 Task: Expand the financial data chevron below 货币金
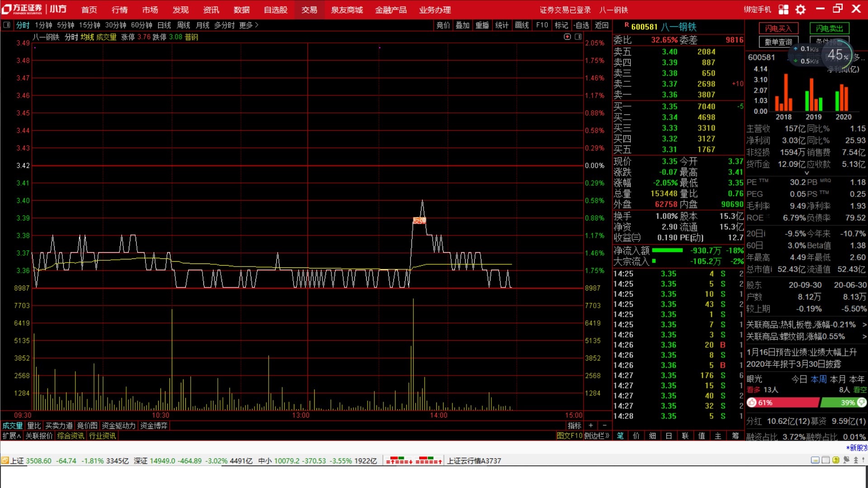[x=807, y=173]
